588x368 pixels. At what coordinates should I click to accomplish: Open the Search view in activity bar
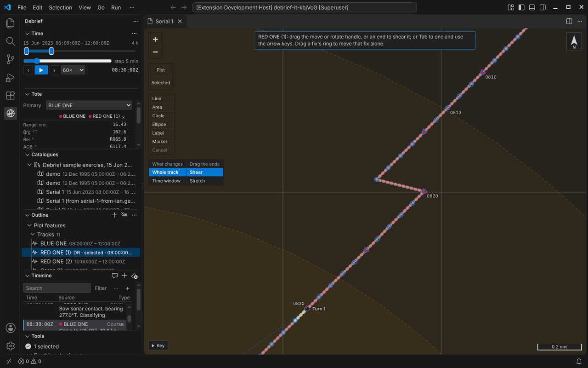pos(11,41)
